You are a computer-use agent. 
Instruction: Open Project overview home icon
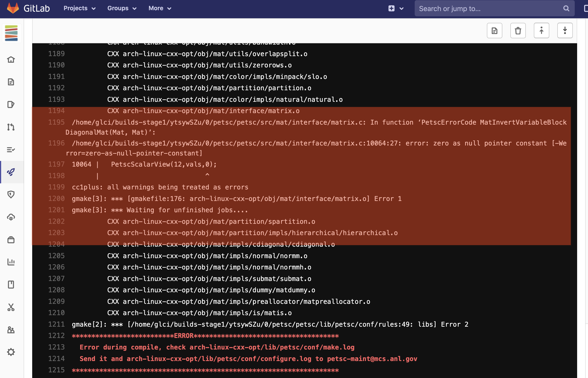tap(11, 59)
